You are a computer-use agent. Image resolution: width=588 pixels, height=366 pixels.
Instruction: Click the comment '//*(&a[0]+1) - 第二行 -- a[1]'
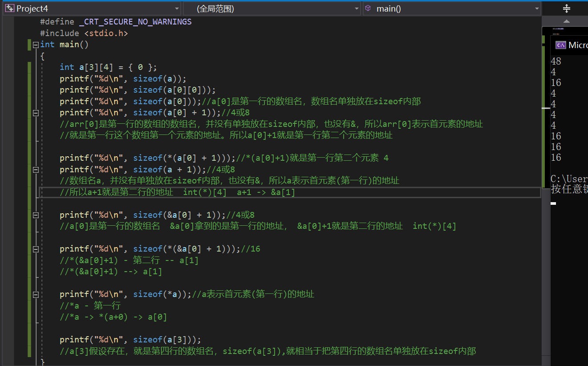130,260
